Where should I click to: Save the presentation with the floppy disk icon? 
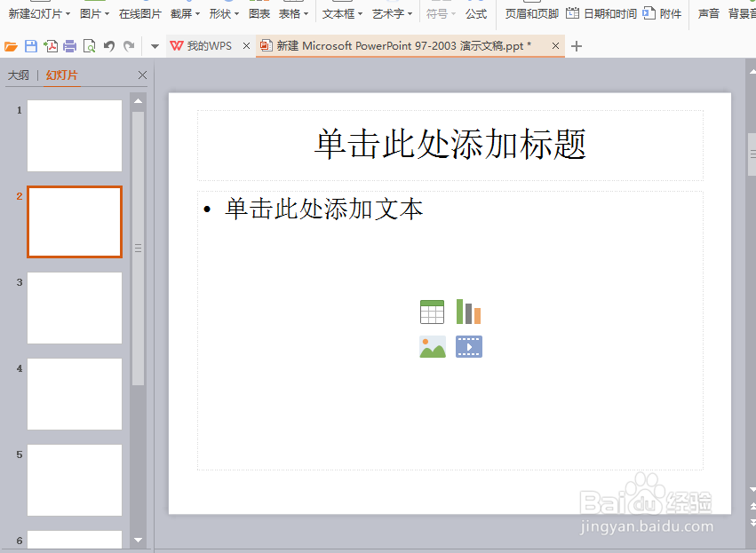point(31,46)
